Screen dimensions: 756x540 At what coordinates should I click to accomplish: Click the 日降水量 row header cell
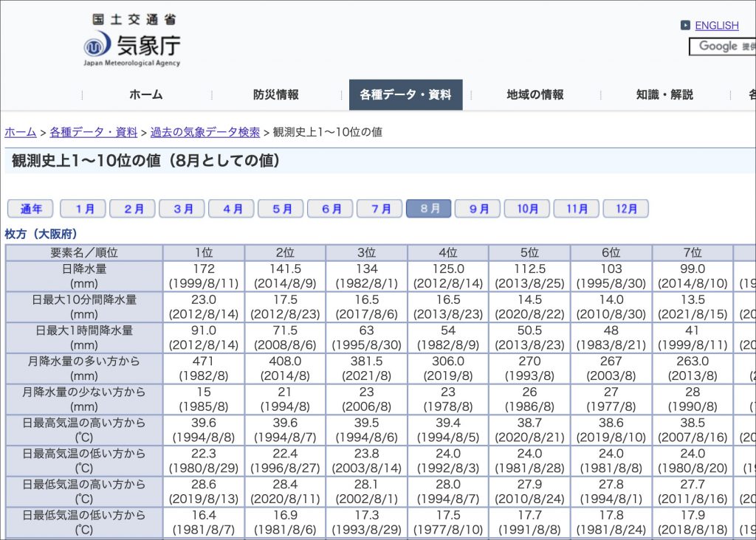[84, 276]
